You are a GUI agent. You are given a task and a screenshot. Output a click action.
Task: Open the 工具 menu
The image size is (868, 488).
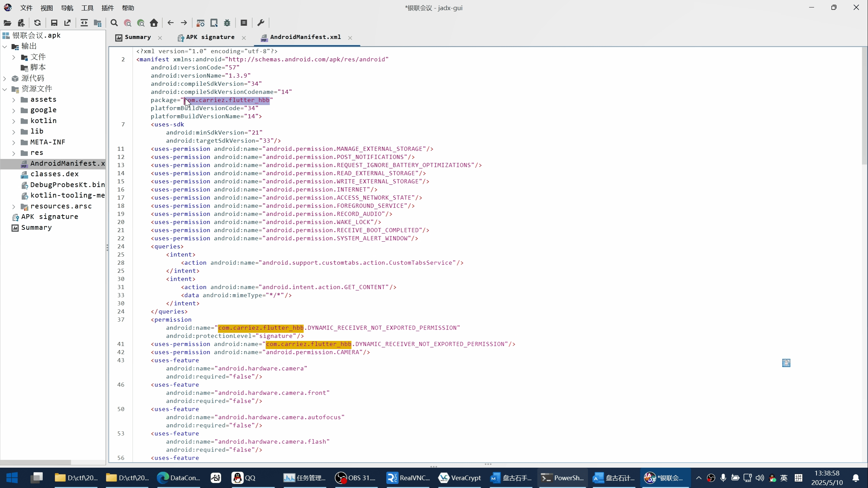[x=87, y=8]
